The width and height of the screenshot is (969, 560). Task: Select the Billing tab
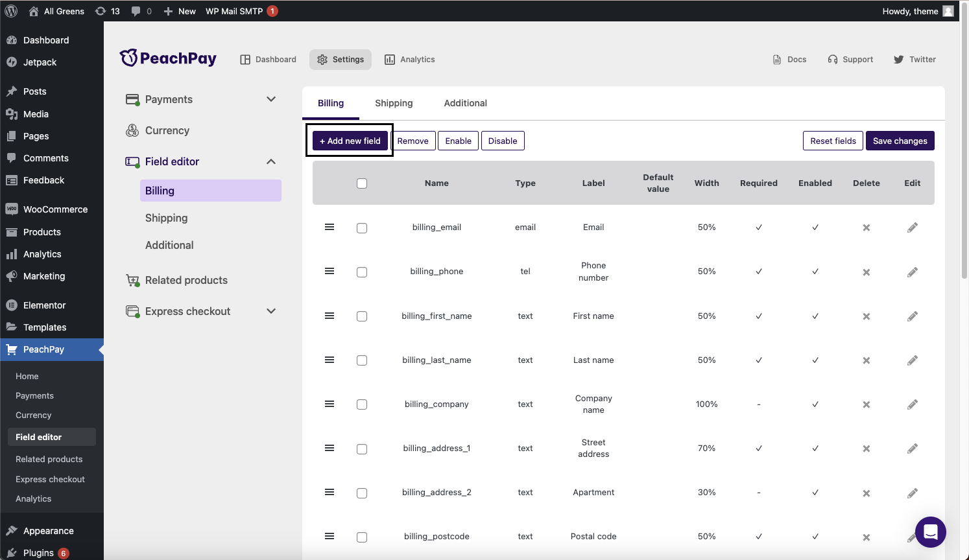(331, 103)
